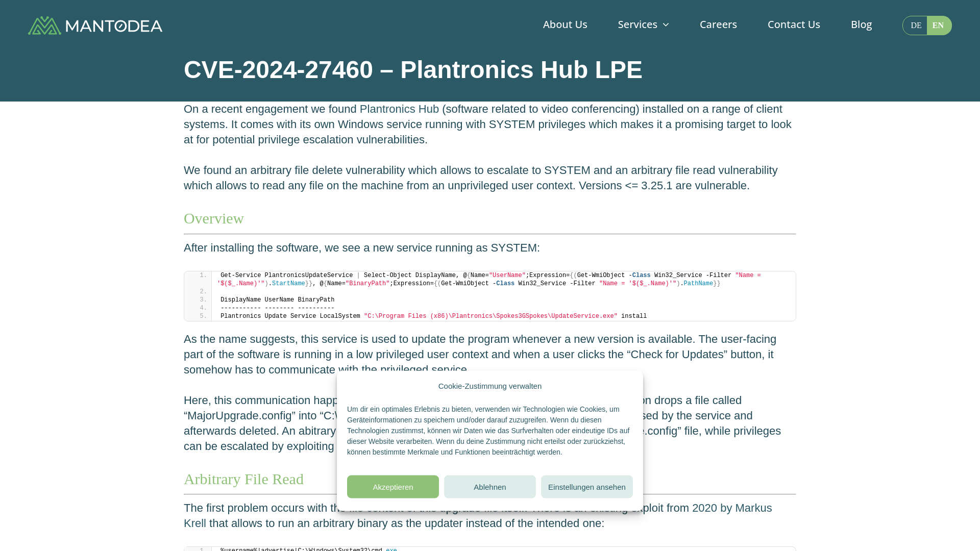Click the Plantronics Hub link
Screen dimensions: 980x551
(399, 109)
